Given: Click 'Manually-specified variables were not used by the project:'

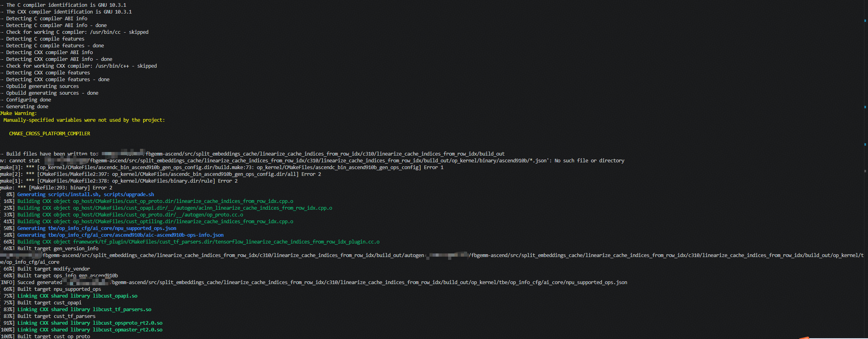Looking at the screenshot, I should (84, 120).
